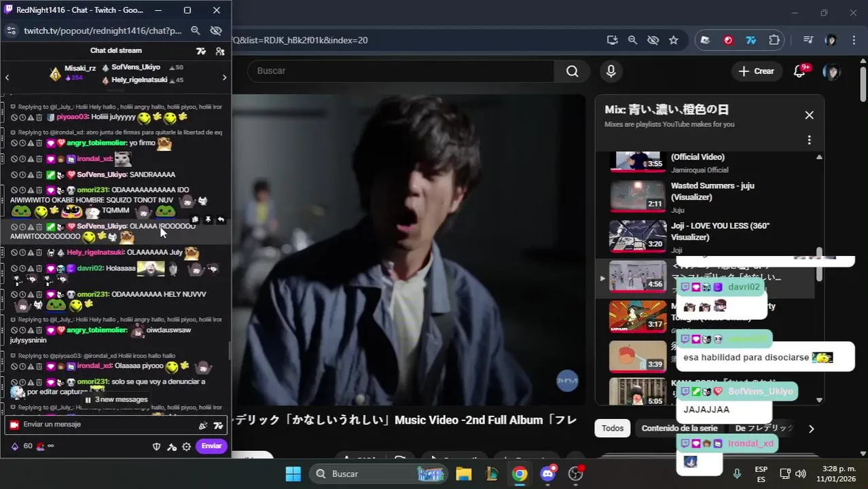Image resolution: width=868 pixels, height=489 pixels.
Task: Open Chrome three-dot menu
Action: [854, 40]
